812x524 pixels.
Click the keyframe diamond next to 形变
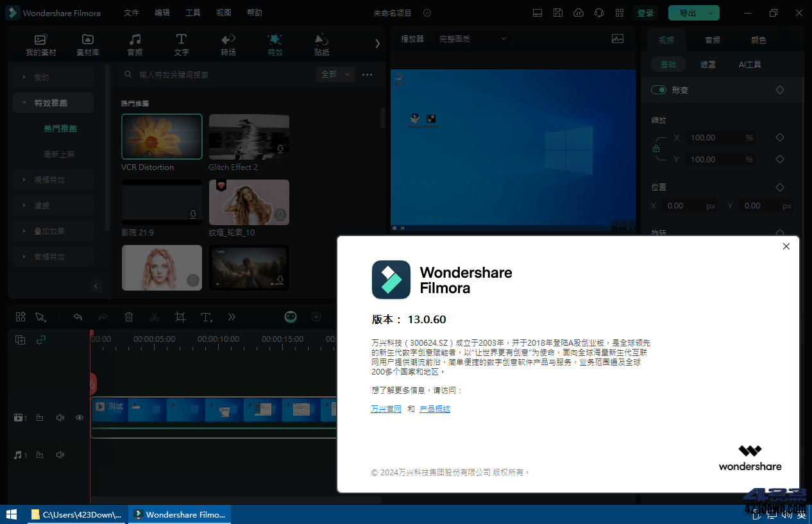(780, 90)
